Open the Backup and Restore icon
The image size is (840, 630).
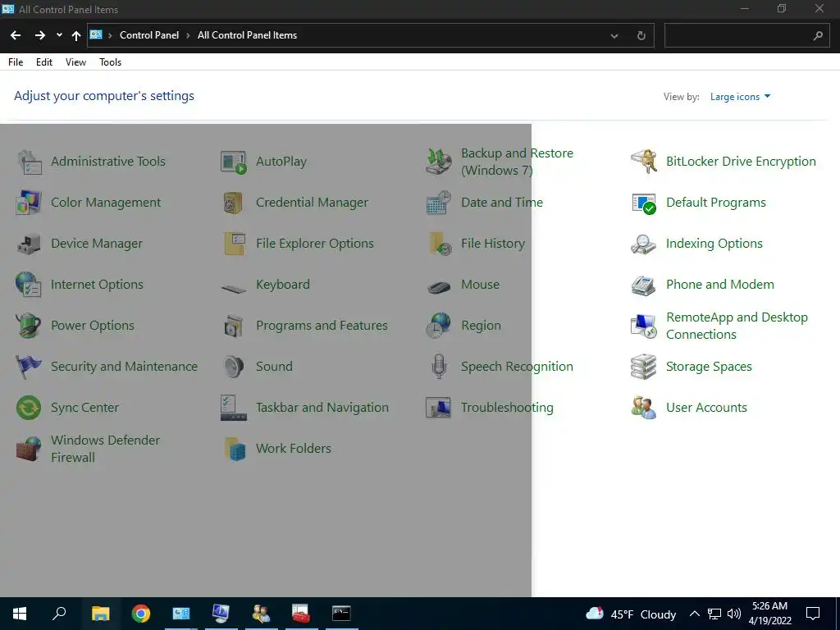(x=439, y=162)
